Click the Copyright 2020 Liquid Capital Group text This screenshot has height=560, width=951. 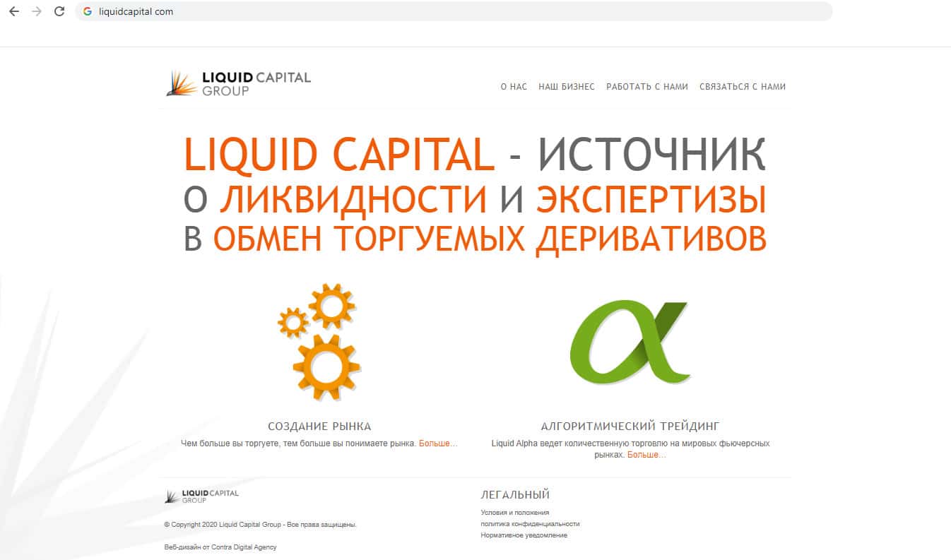click(x=260, y=525)
